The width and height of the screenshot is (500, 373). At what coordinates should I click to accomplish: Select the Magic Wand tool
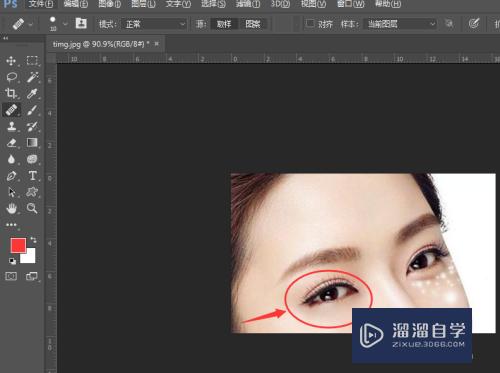(x=32, y=77)
